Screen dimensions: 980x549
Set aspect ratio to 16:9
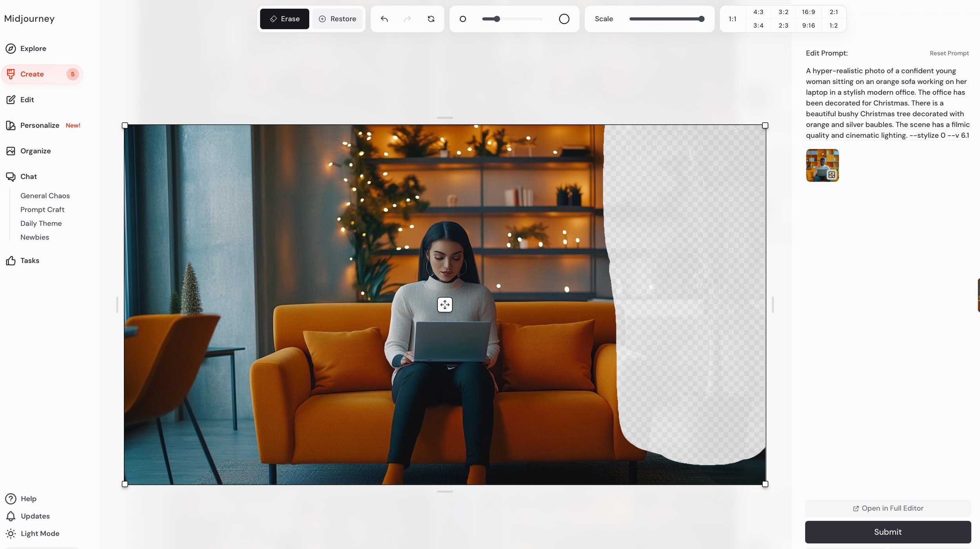(808, 12)
